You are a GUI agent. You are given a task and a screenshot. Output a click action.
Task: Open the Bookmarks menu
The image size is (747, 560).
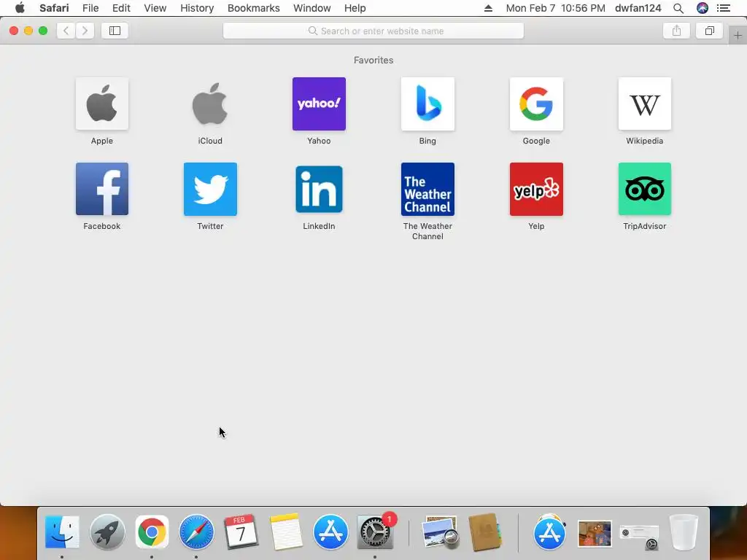click(x=253, y=8)
